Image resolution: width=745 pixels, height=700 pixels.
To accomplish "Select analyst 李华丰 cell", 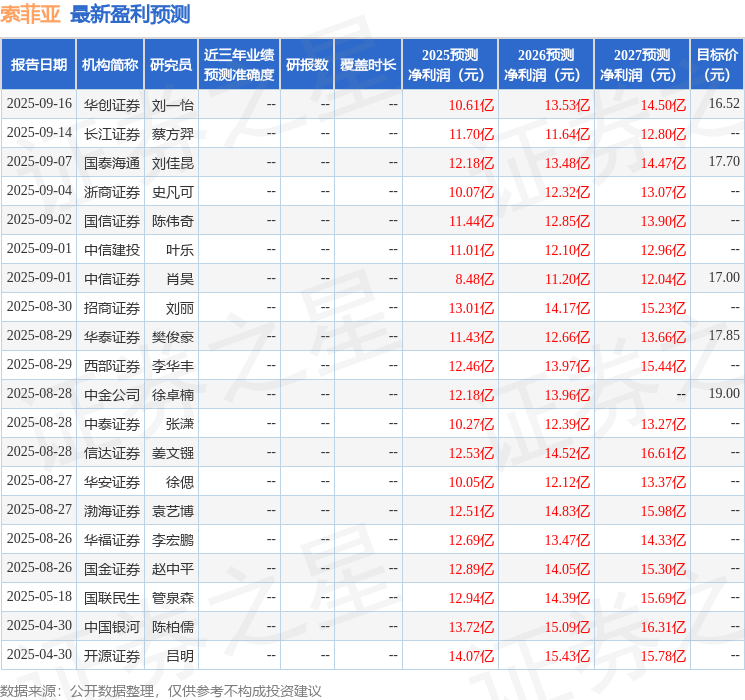I will pos(172,366).
